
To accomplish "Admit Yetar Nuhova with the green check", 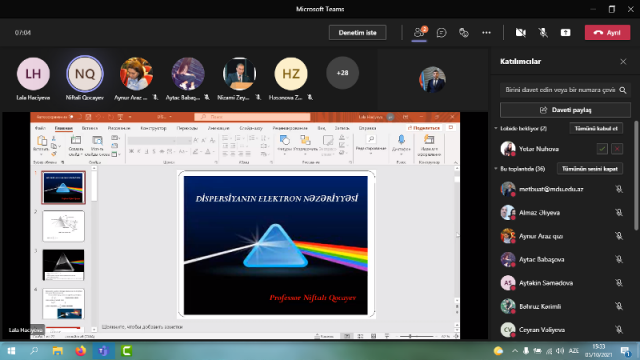I will click(x=602, y=149).
